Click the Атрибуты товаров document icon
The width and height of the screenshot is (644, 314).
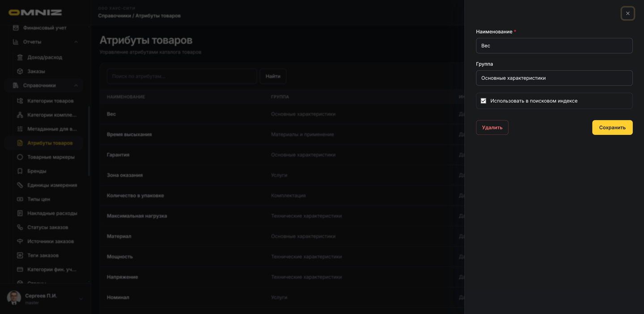20,143
